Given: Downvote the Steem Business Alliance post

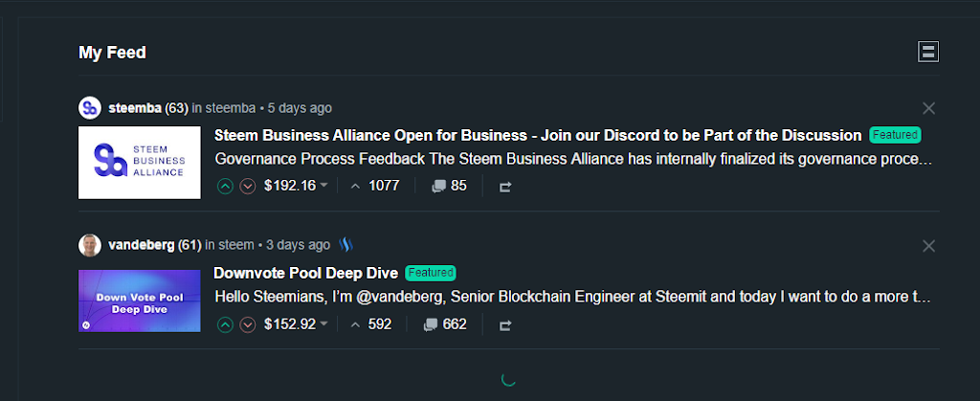Looking at the screenshot, I should 248,186.
